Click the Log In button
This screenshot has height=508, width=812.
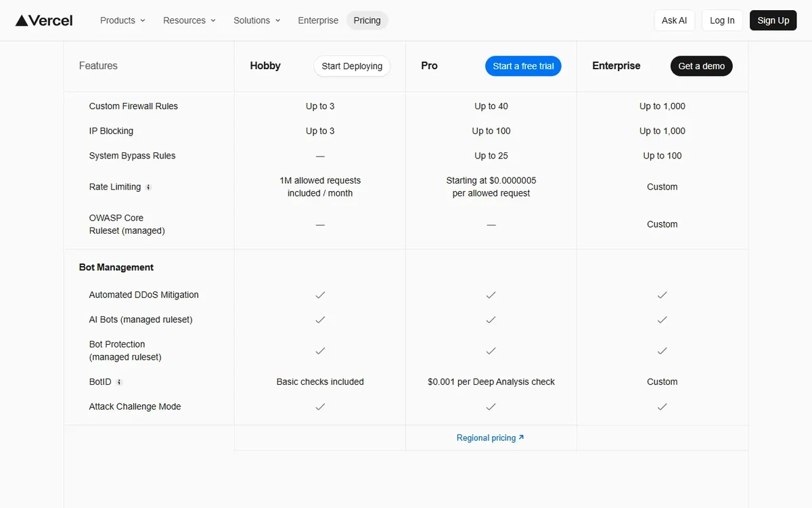click(722, 20)
